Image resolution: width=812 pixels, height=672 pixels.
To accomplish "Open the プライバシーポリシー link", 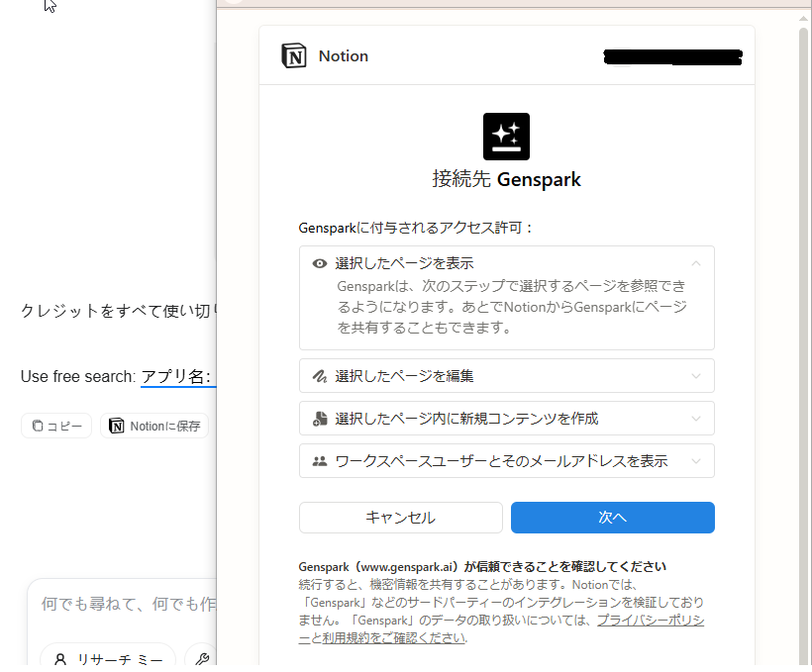I will coord(650,620).
